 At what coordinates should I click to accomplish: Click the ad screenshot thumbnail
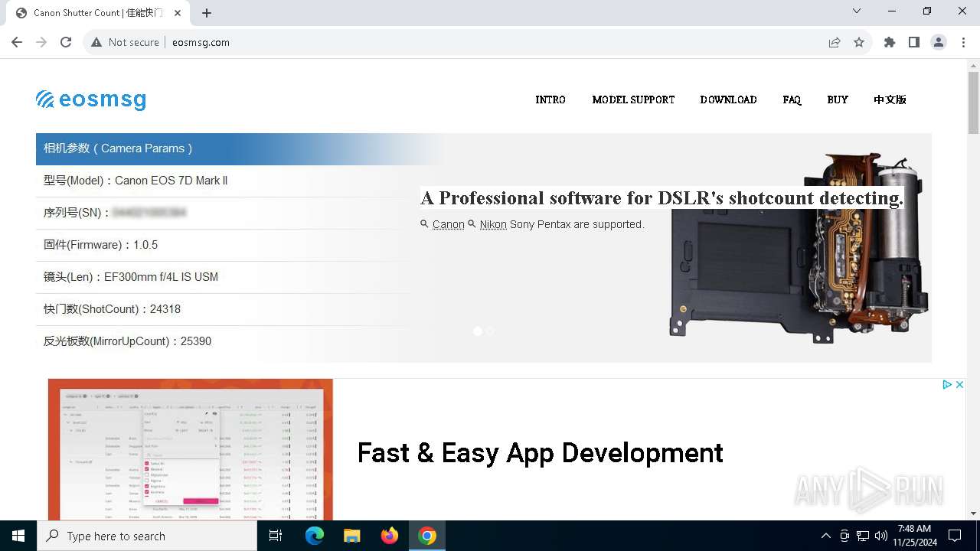191,449
